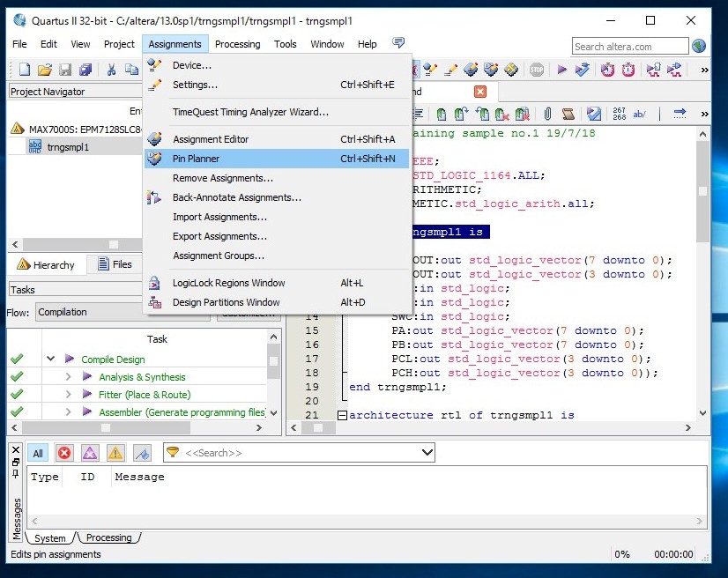This screenshot has width=728, height=578.
Task: Click the paperclip Insert File icon
Action: pos(548,114)
